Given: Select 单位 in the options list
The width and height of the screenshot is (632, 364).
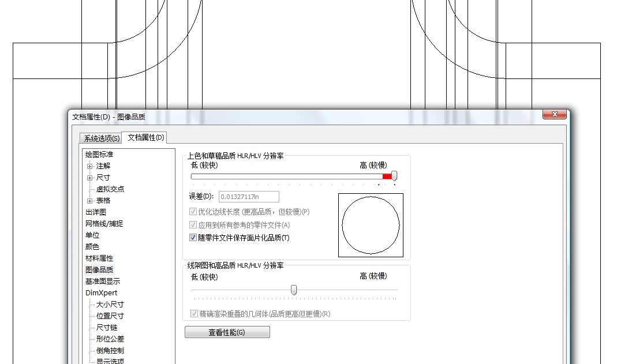Looking at the screenshot, I should (92, 235).
